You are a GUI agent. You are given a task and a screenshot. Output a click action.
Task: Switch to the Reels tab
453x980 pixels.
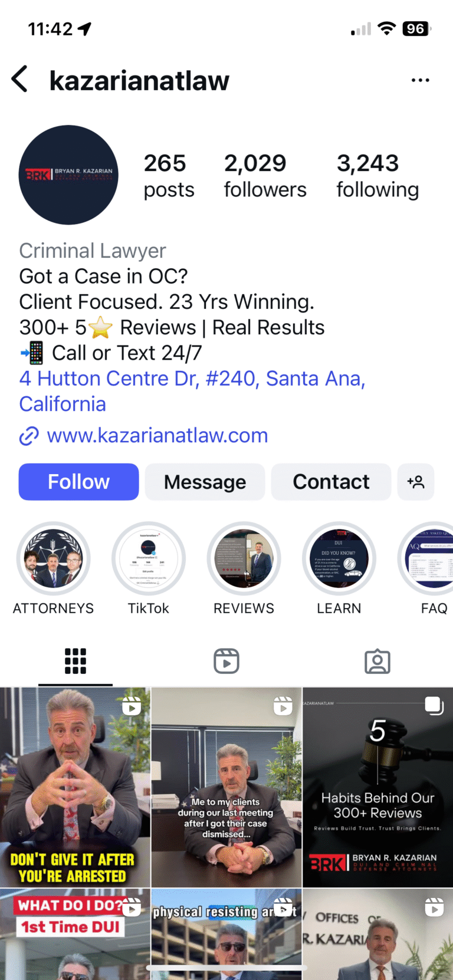[226, 661]
